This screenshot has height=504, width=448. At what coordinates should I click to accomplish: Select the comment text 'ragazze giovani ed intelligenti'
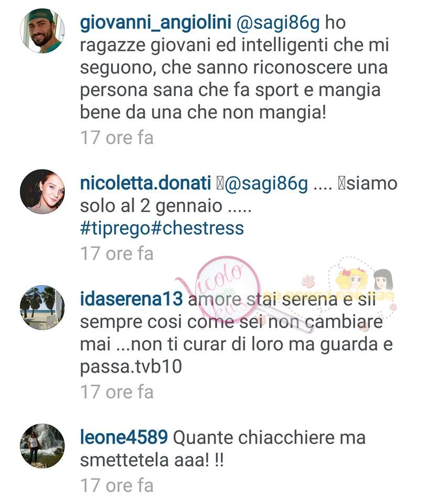[204, 46]
